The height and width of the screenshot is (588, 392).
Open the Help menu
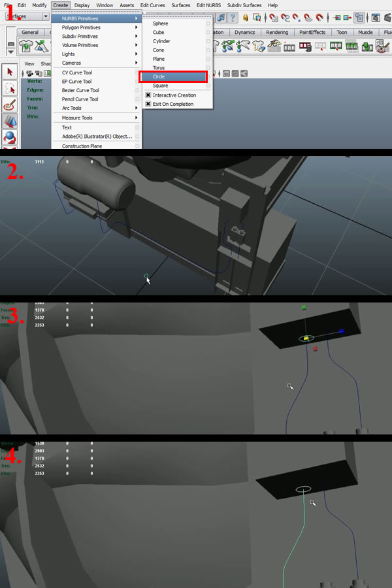point(272,5)
